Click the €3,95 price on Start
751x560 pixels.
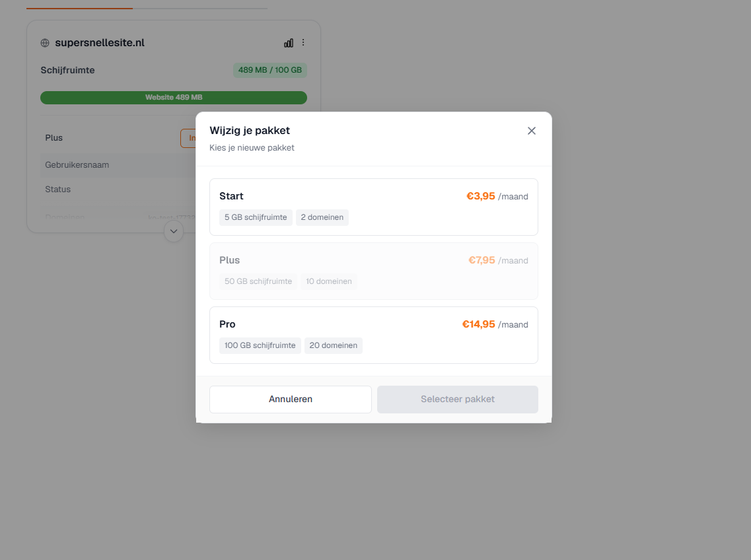coord(480,196)
